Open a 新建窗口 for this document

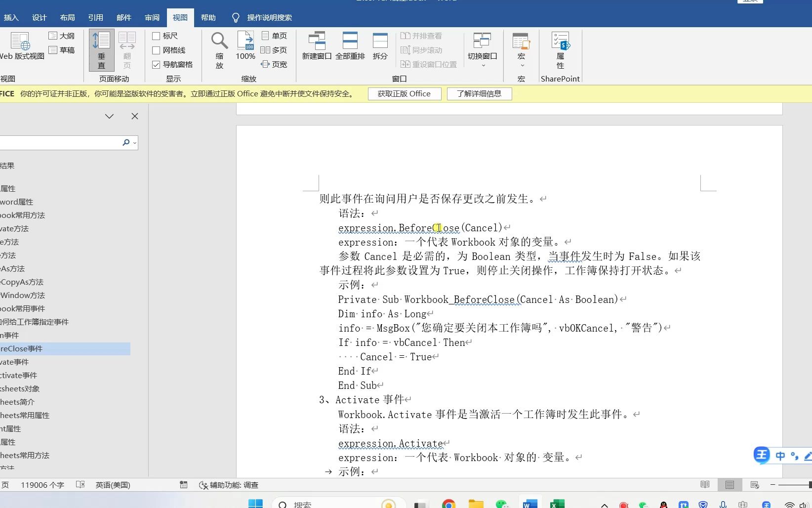click(x=317, y=47)
